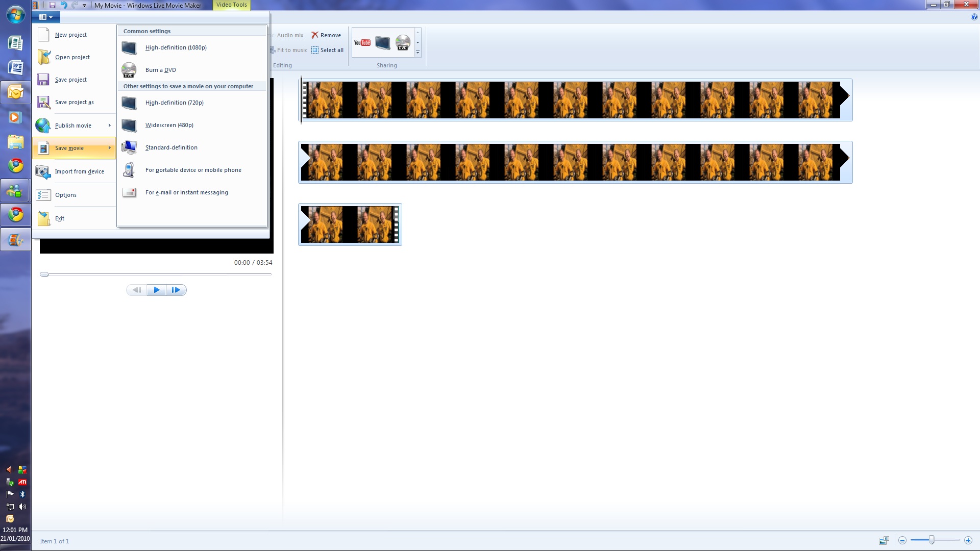Image resolution: width=980 pixels, height=551 pixels.
Task: Click the Exit icon
Action: coord(44,218)
